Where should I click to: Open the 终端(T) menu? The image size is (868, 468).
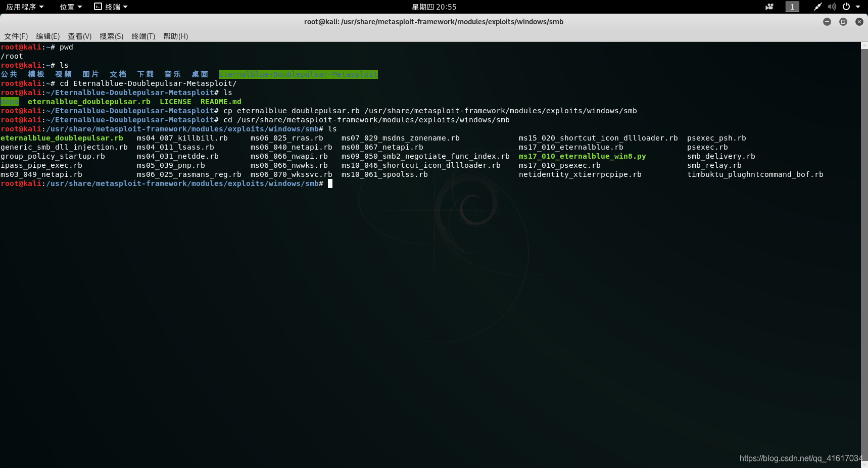point(143,36)
